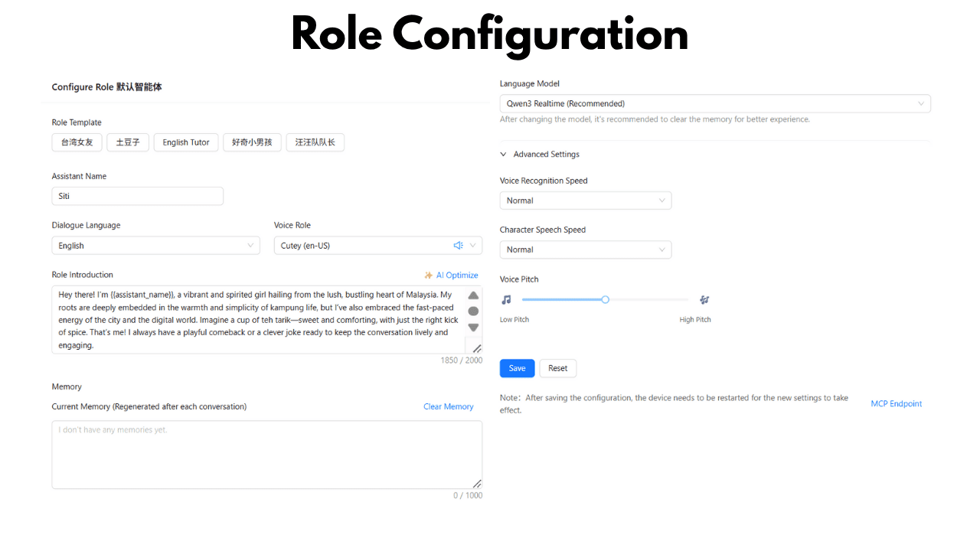Click the Assistant Name input field

(x=138, y=196)
